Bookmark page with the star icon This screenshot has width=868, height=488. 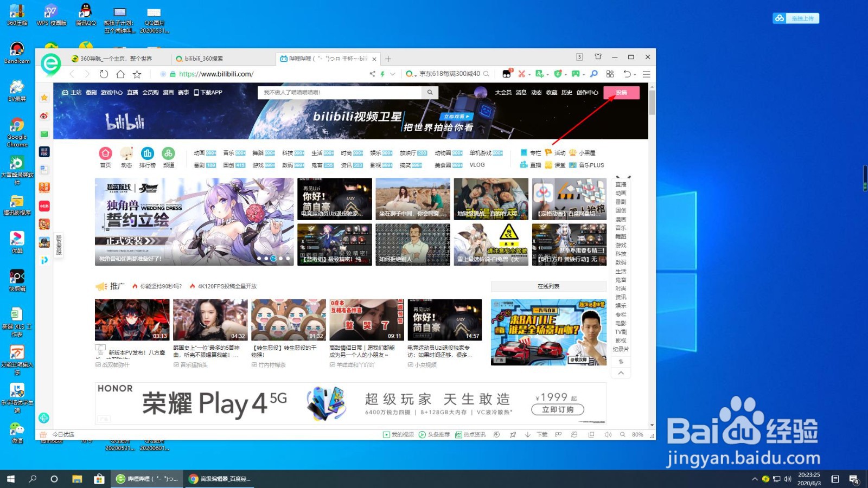click(137, 74)
